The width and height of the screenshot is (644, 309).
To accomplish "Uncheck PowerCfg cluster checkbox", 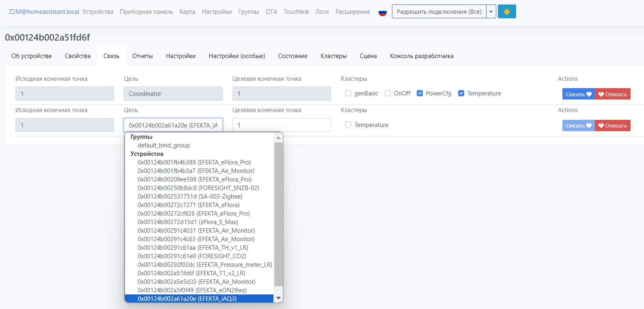I will coord(420,93).
